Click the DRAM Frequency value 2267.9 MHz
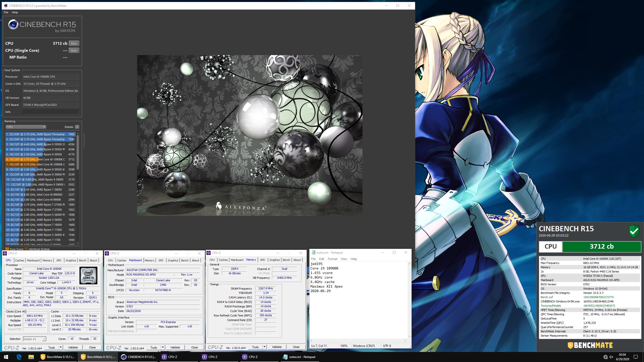Screen dimensions: 644x362 266,288
